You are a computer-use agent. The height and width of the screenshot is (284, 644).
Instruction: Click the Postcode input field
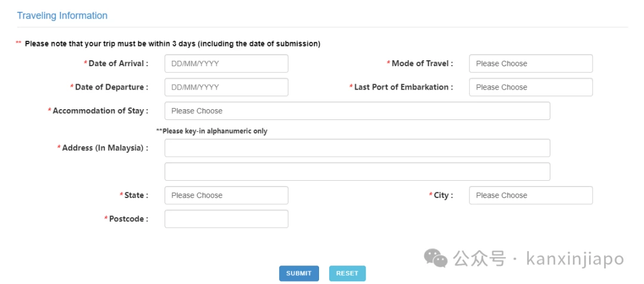point(227,219)
